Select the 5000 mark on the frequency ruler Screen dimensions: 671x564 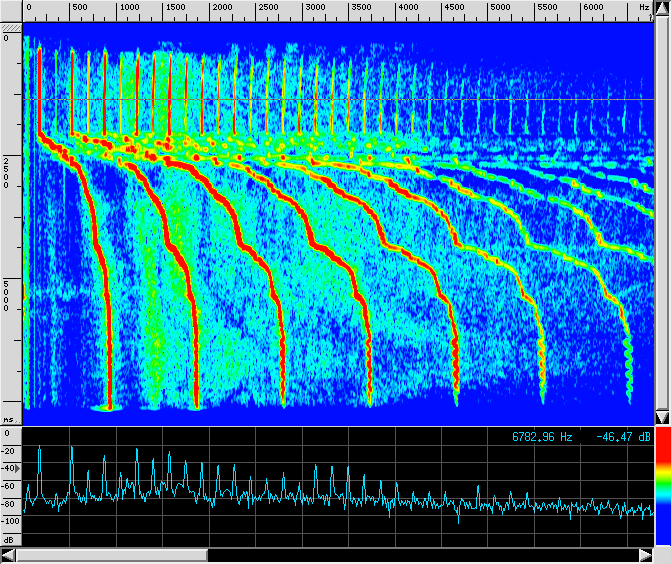500,8
